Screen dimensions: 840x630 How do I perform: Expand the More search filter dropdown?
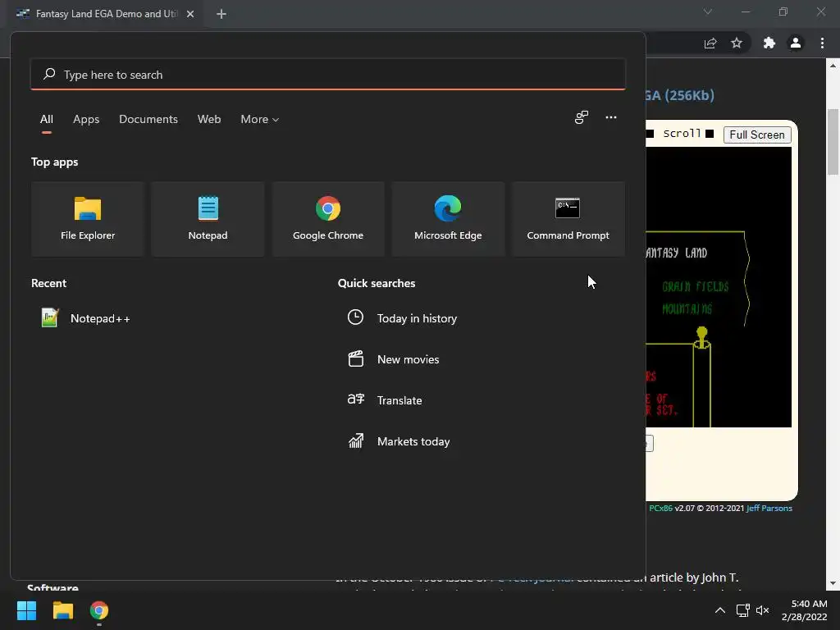(259, 119)
